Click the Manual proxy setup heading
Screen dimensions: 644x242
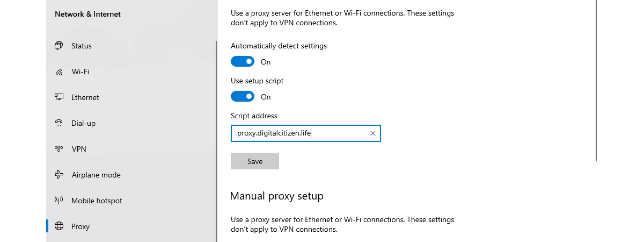click(x=277, y=196)
